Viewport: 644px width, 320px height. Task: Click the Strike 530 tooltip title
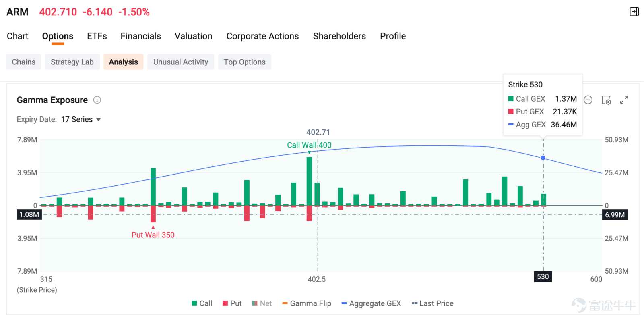click(525, 85)
